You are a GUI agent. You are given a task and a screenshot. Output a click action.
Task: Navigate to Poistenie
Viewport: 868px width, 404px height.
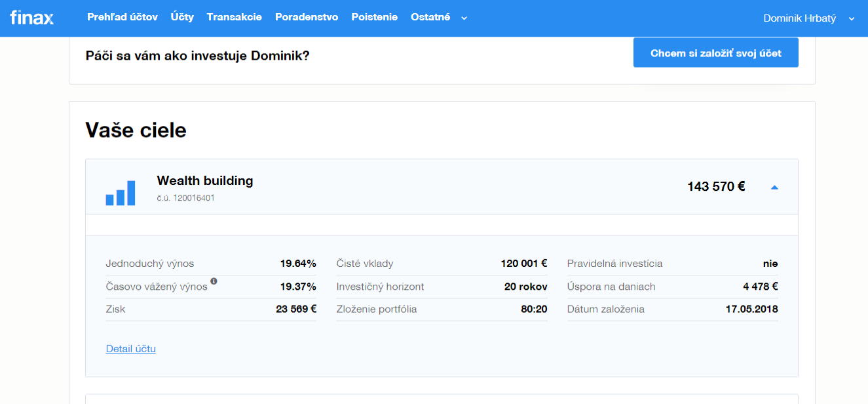[x=374, y=18]
